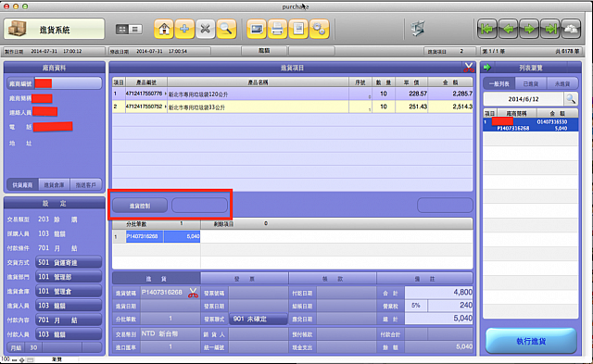Click the screen preview toolbar icon

point(257,29)
